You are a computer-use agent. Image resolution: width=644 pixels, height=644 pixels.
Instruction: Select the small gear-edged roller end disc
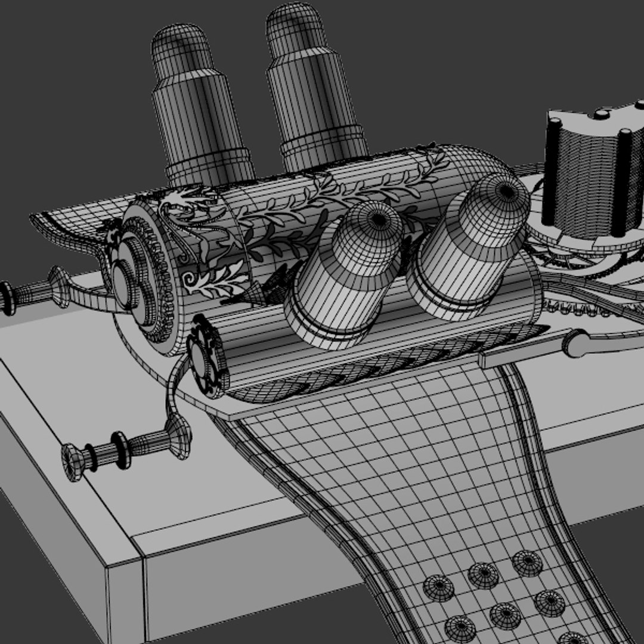206,357
